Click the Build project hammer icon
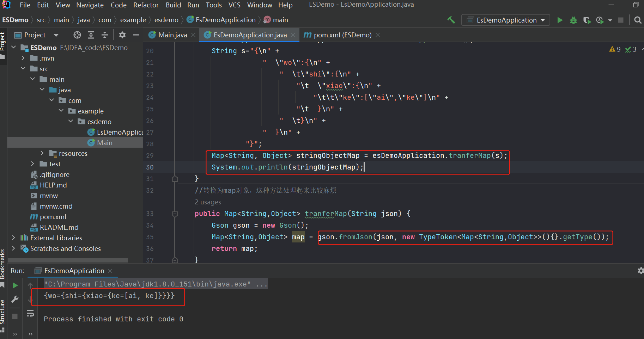 pyautogui.click(x=451, y=20)
